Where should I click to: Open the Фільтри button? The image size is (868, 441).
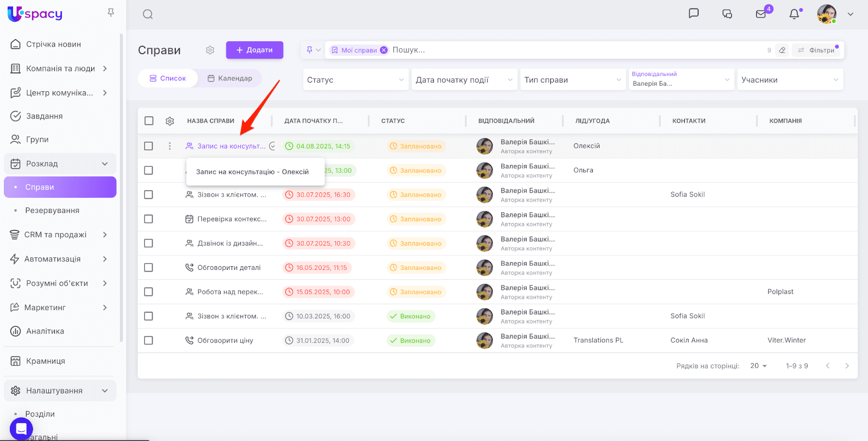(816, 50)
